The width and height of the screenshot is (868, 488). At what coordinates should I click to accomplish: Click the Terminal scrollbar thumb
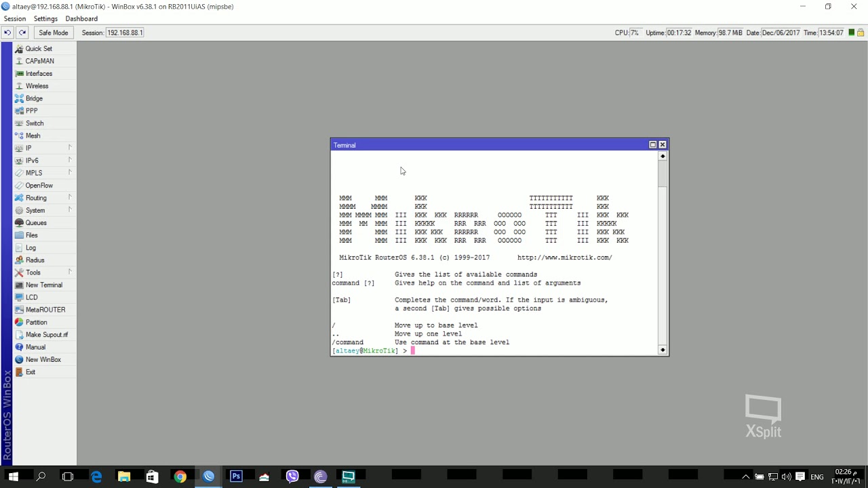[x=663, y=174]
